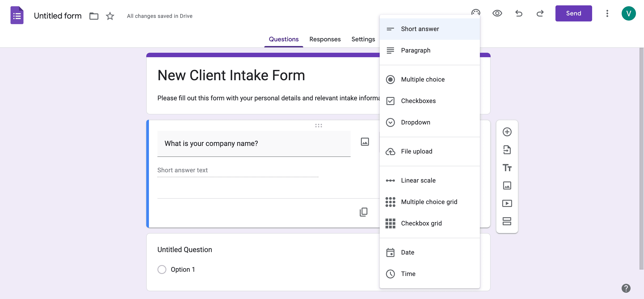Viewport: 644px width, 299px height.
Task: Click the move to folder icon
Action: pos(94,16)
